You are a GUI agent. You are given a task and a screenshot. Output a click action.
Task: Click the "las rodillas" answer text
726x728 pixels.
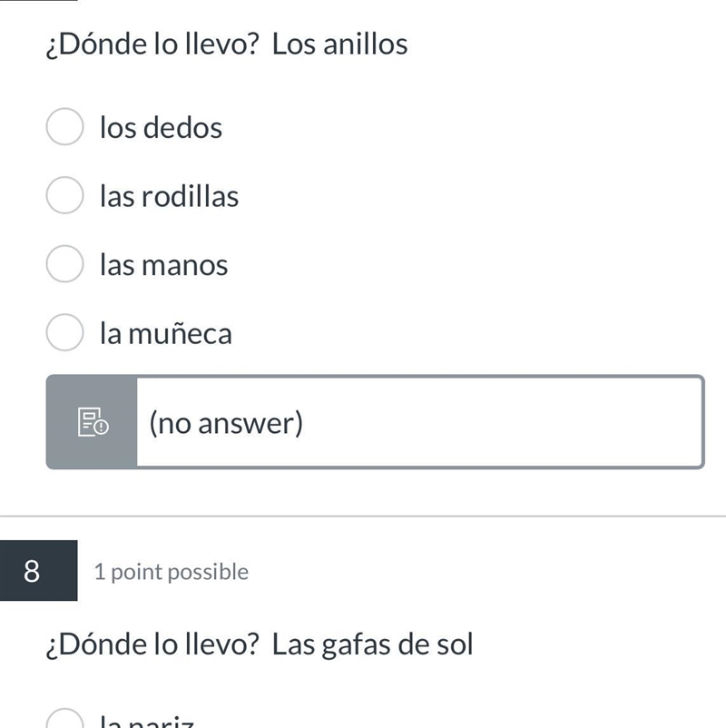point(170,196)
